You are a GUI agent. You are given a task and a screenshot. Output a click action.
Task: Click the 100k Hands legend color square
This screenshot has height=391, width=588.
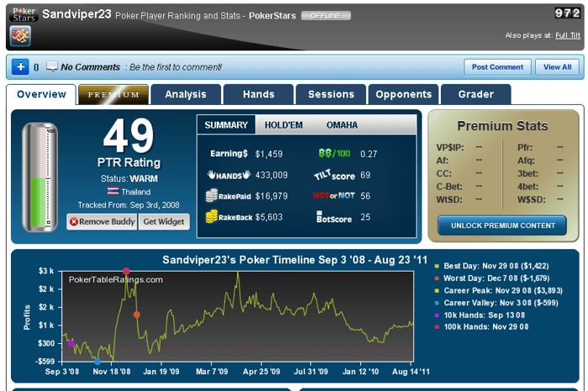437,327
